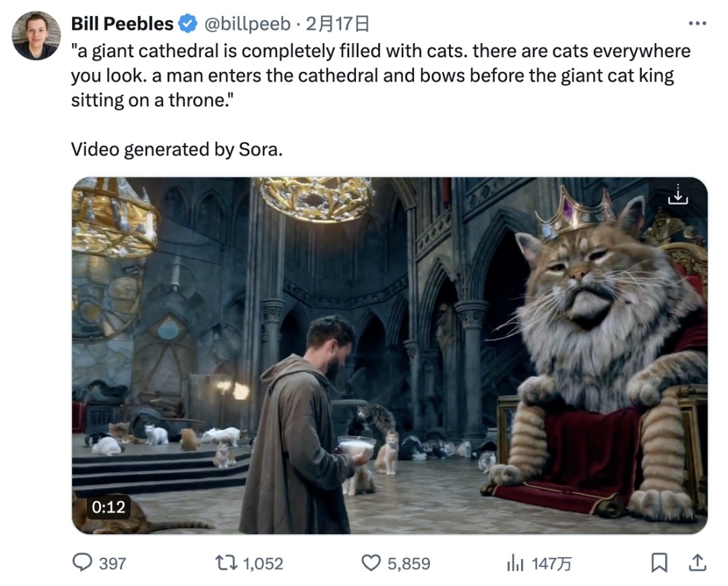The width and height of the screenshot is (728, 586).
Task: Click the share upload arrow icon
Action: point(698,562)
